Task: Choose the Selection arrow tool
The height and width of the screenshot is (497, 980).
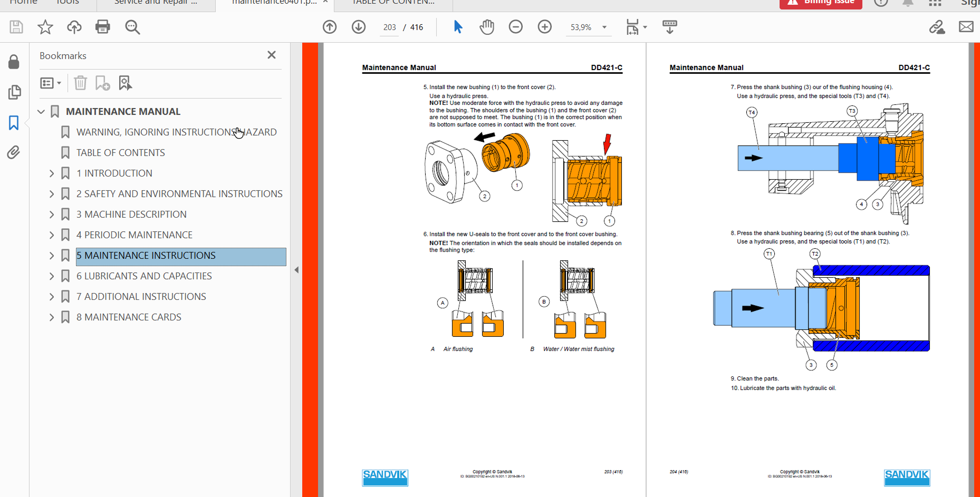Action: click(x=458, y=27)
